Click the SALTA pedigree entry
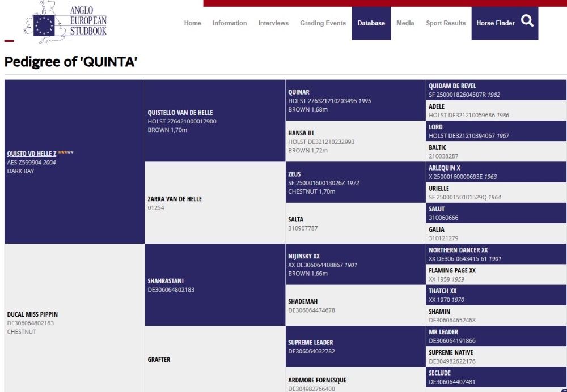 click(x=356, y=223)
